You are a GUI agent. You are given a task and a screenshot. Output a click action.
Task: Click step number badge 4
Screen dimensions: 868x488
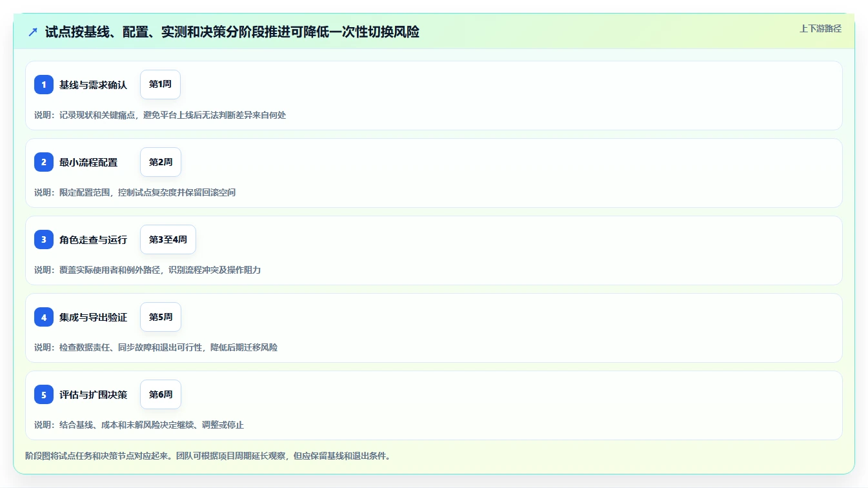[44, 317]
